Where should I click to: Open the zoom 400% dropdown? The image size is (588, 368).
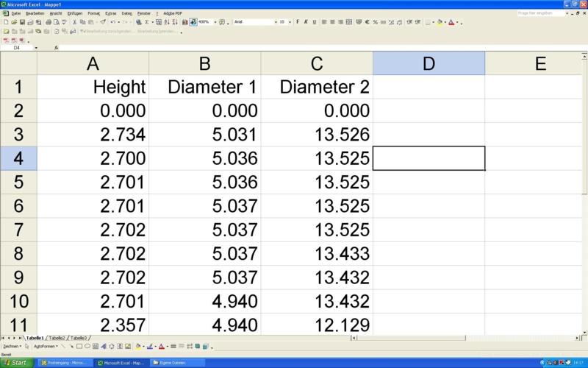coord(215,22)
